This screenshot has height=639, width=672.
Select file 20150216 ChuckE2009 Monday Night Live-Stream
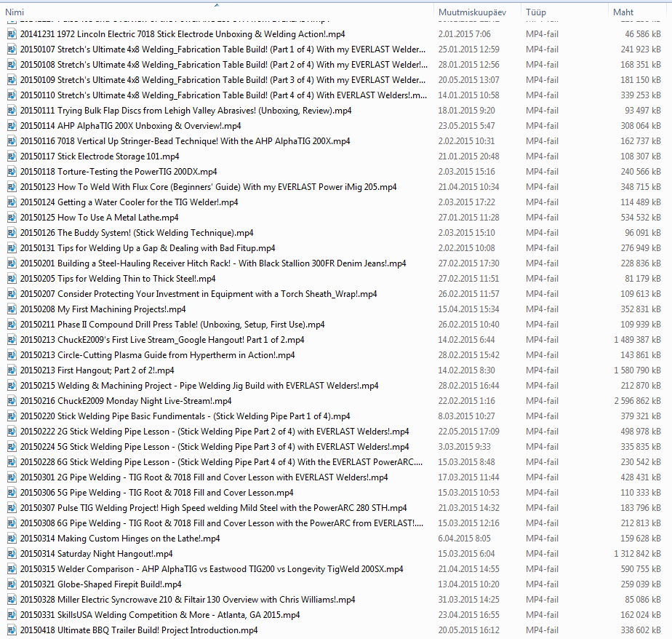click(126, 401)
